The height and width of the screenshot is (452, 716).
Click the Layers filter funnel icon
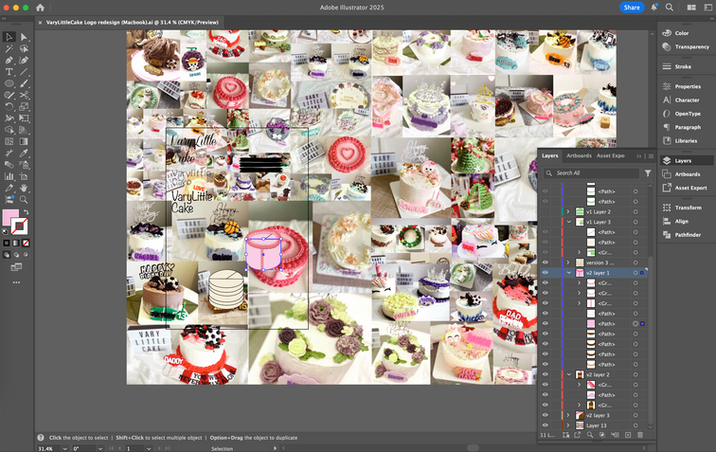point(648,173)
